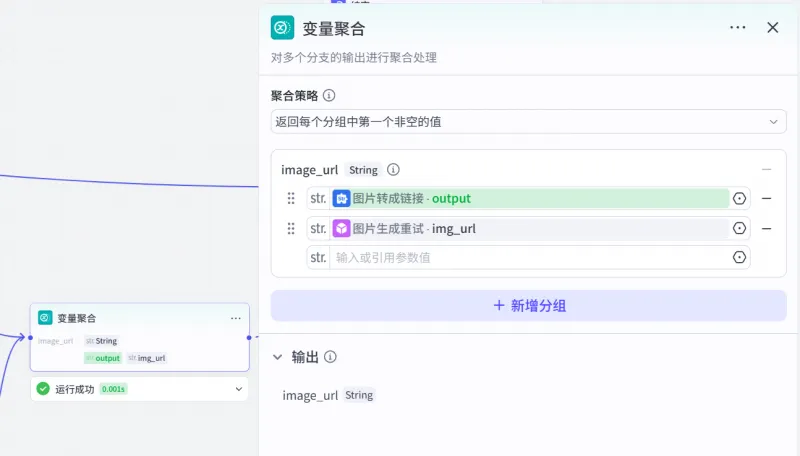This screenshot has width=800, height=456.
Task: Open the 聚合策略 strategy dropdown
Action: 528,121
